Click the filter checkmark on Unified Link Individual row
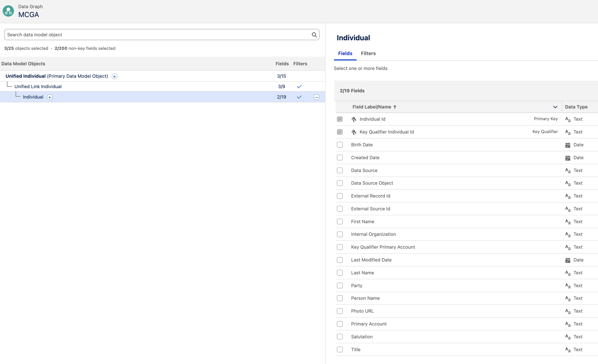This screenshot has width=598, height=364. (x=299, y=86)
